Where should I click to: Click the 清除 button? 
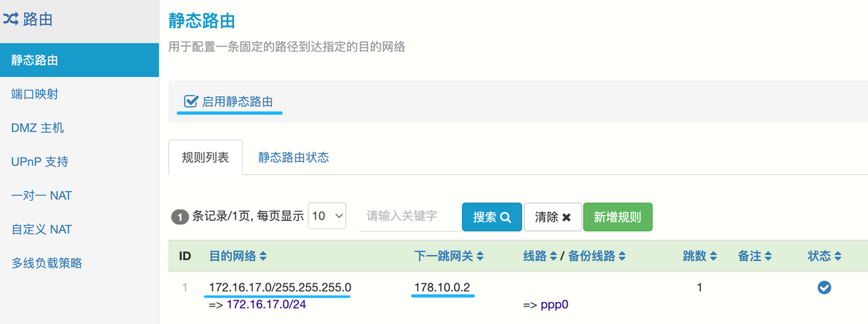(553, 217)
